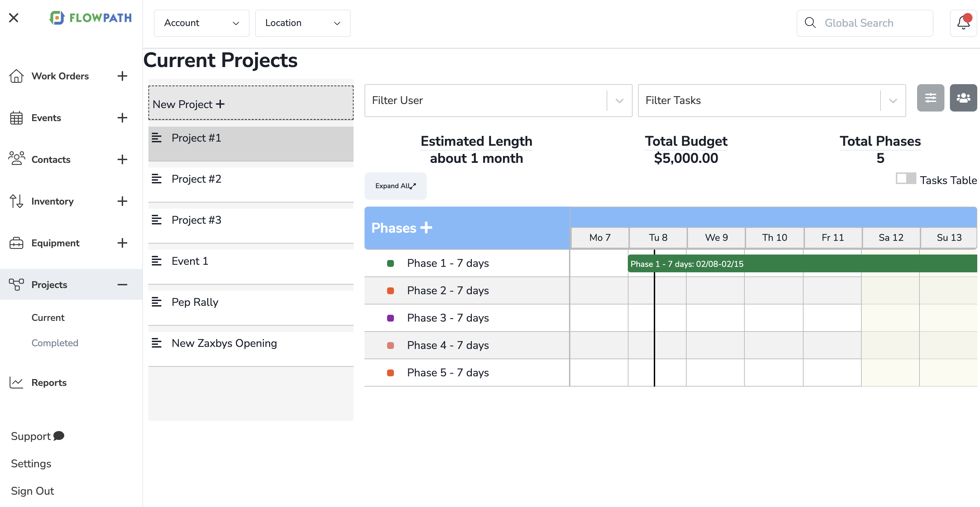Click the Inventory sidebar icon
This screenshot has height=507, width=980.
tap(16, 201)
